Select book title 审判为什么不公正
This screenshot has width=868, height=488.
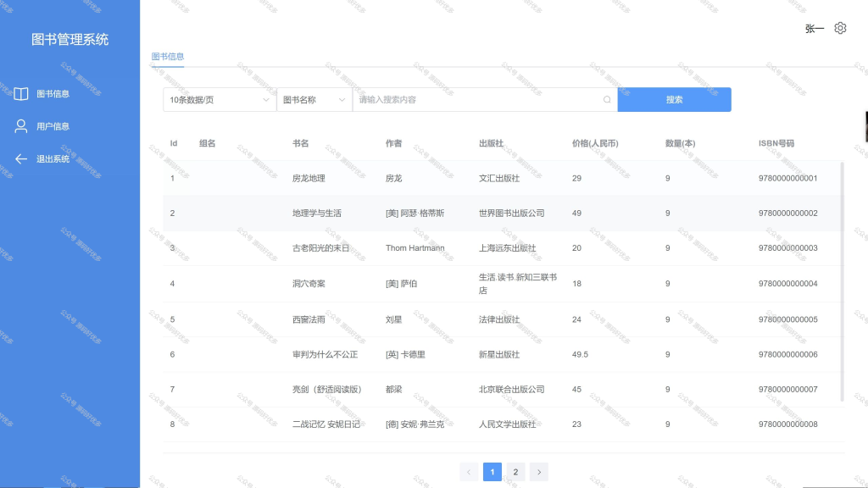pyautogui.click(x=325, y=354)
